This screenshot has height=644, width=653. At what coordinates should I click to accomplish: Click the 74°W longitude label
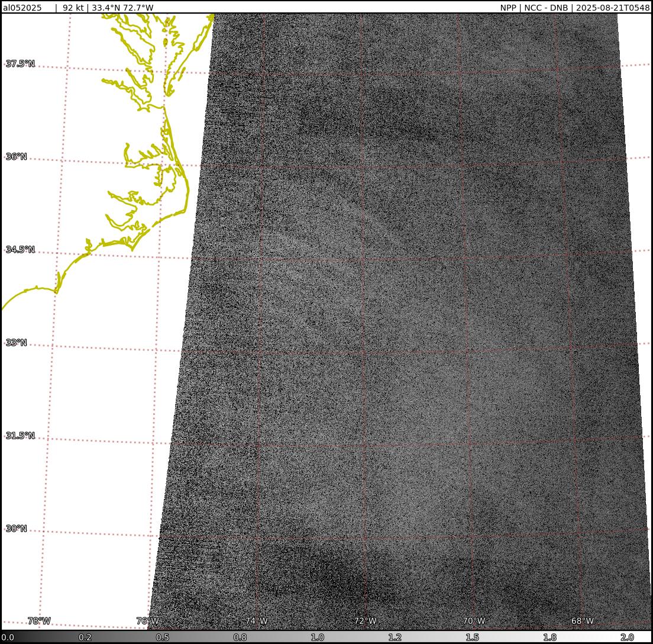[256, 621]
